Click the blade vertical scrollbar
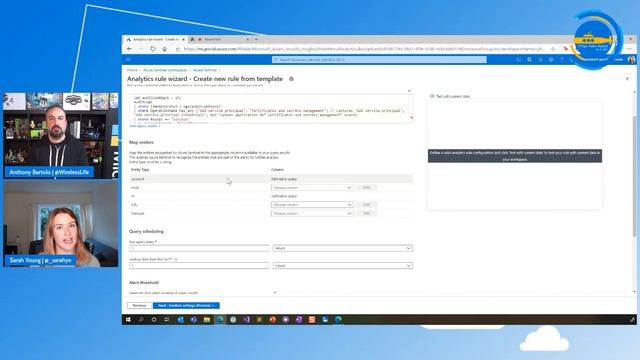The height and width of the screenshot is (360, 640). tap(634, 176)
